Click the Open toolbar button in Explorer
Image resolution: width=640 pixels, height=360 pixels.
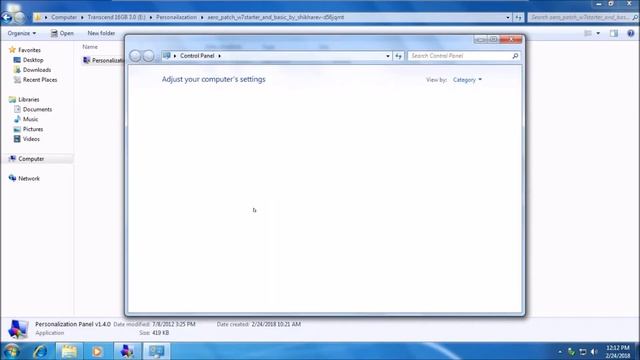click(x=62, y=33)
